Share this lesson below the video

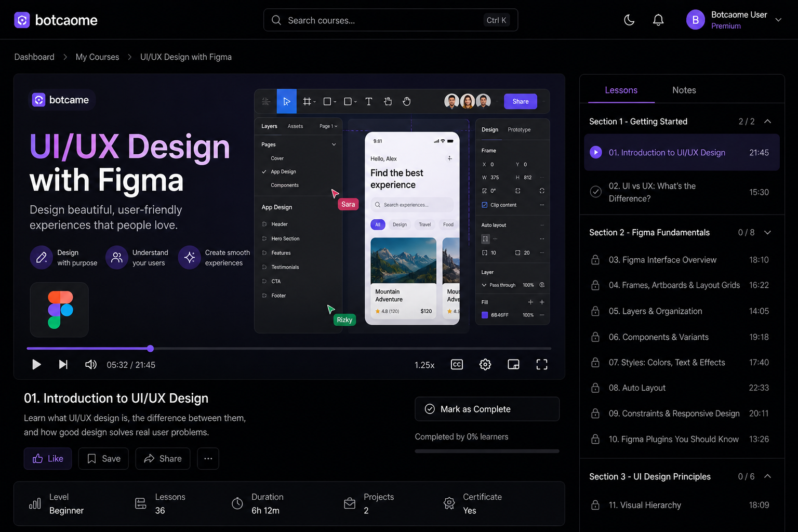(163, 459)
